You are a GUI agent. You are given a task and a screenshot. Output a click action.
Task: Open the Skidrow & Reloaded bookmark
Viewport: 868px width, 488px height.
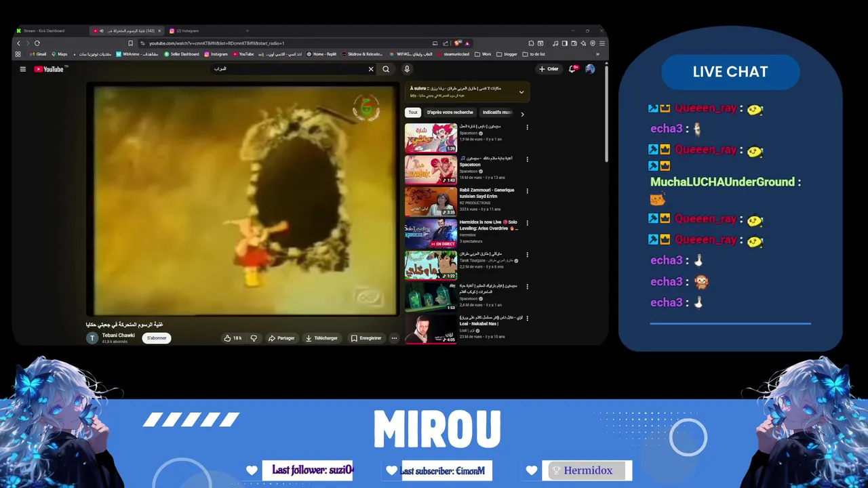[362, 54]
